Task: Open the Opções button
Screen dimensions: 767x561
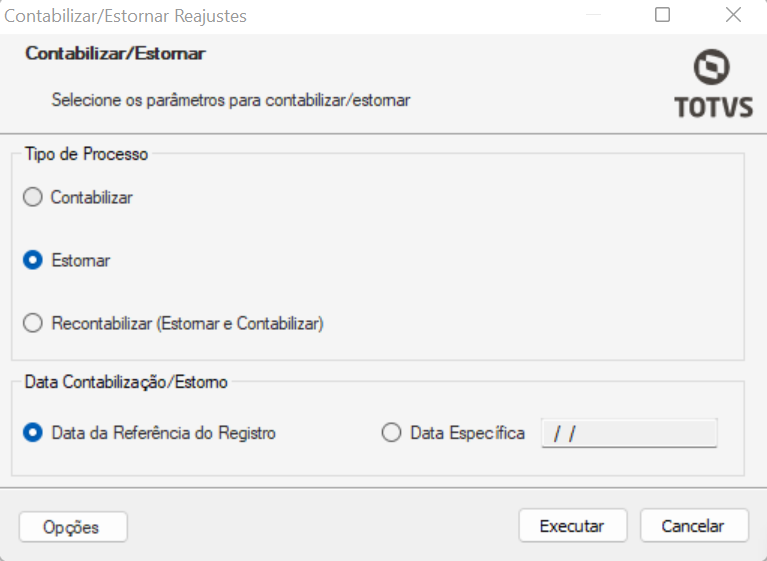Action: [x=73, y=527]
